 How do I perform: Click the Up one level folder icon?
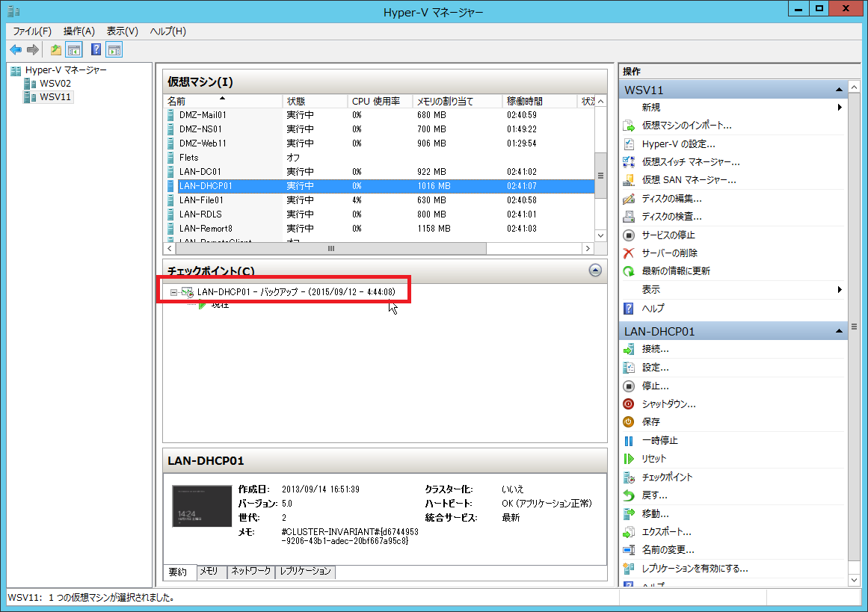[x=56, y=50]
